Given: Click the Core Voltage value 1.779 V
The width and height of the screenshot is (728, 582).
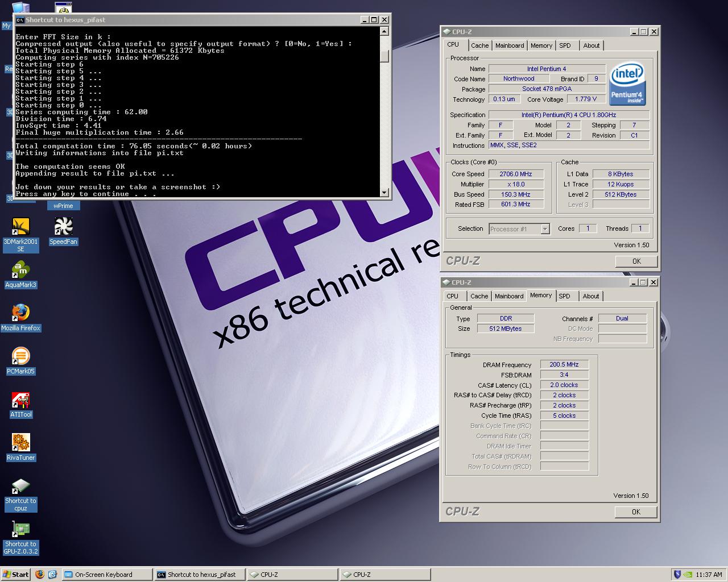Looking at the screenshot, I should [586, 99].
